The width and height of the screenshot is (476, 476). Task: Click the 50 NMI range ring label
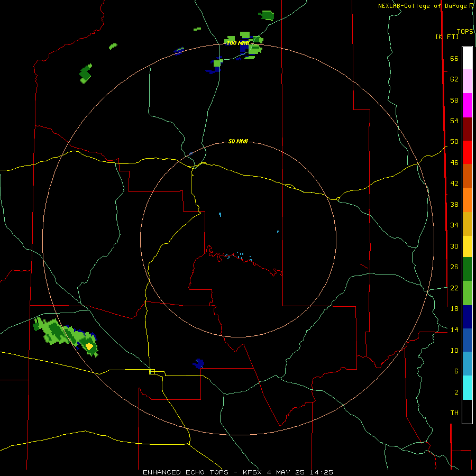tap(238, 141)
